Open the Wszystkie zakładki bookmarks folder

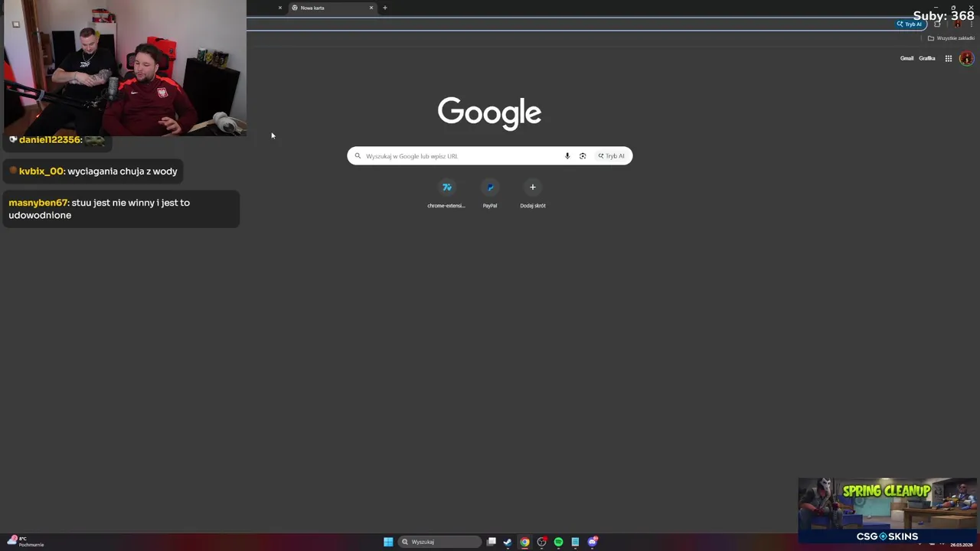[951, 38]
